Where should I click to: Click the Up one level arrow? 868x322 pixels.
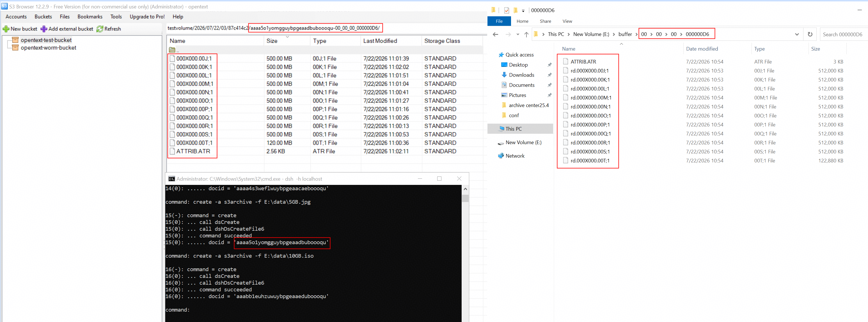pyautogui.click(x=526, y=34)
